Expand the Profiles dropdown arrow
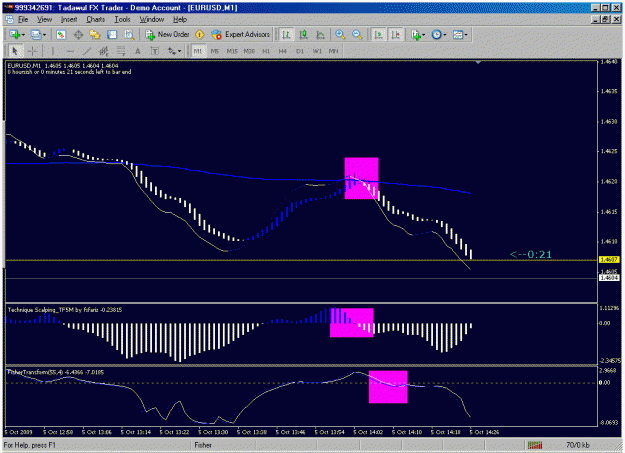625x453 pixels. [44, 35]
